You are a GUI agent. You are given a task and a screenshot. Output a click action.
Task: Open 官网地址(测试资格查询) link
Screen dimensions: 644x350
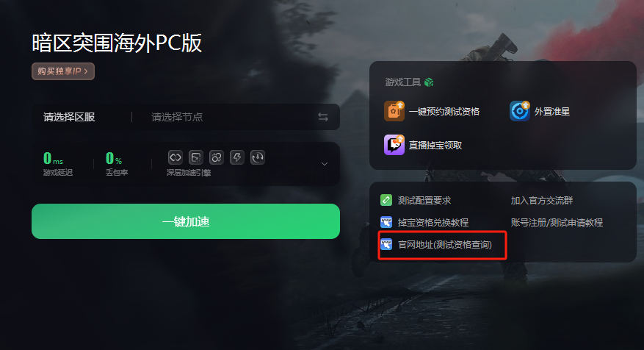click(445, 245)
